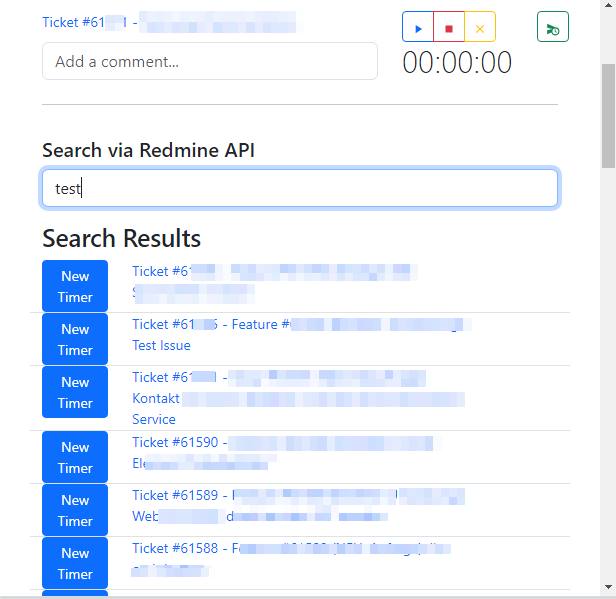Stop the timer with the red square
This screenshot has height=599, width=616.
pyautogui.click(x=449, y=27)
